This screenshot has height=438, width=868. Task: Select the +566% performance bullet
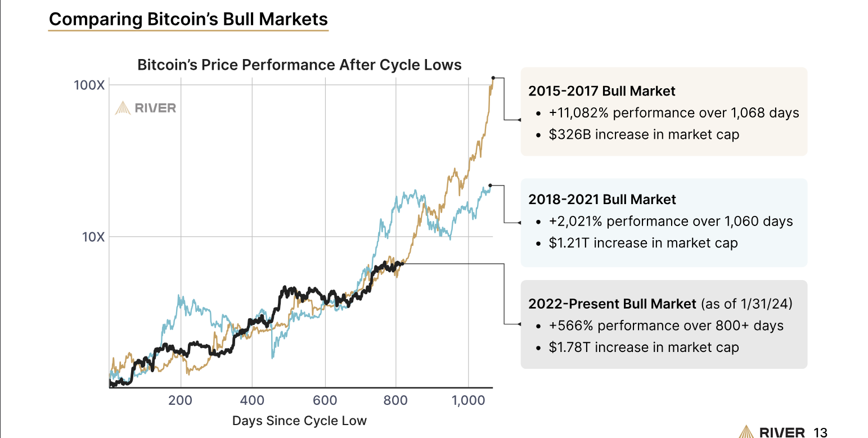pyautogui.click(x=666, y=326)
